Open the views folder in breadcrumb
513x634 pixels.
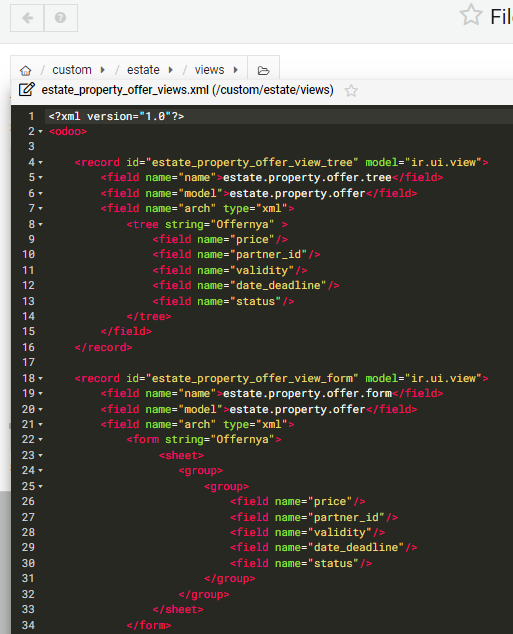(209, 70)
